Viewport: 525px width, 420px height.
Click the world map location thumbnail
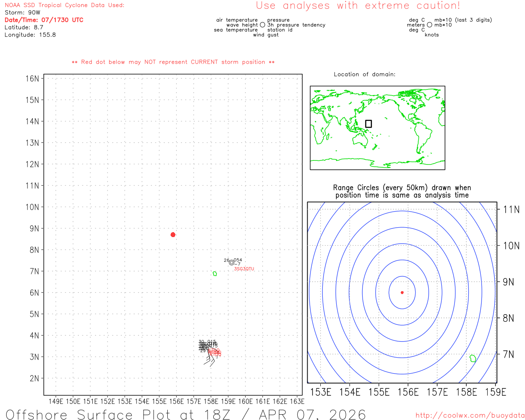(x=377, y=128)
